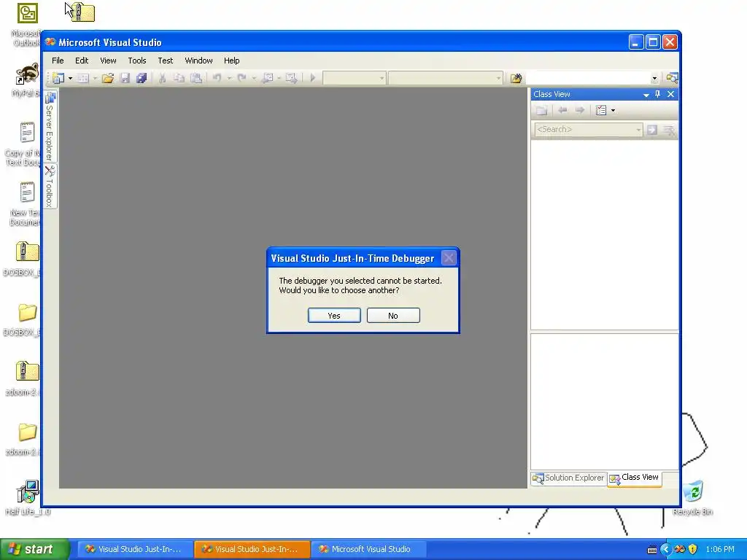This screenshot has height=560, width=747.
Task: Open the Test menu
Action: click(166, 61)
